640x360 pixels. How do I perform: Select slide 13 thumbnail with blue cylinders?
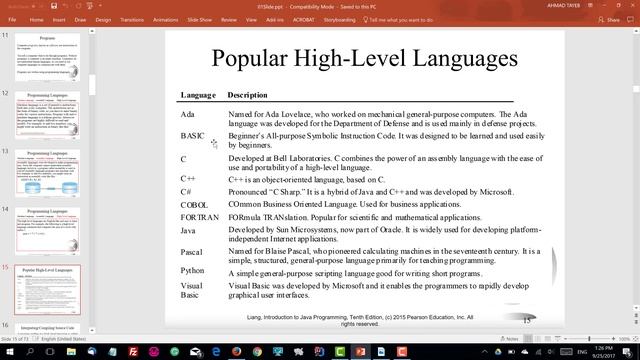coord(47,173)
